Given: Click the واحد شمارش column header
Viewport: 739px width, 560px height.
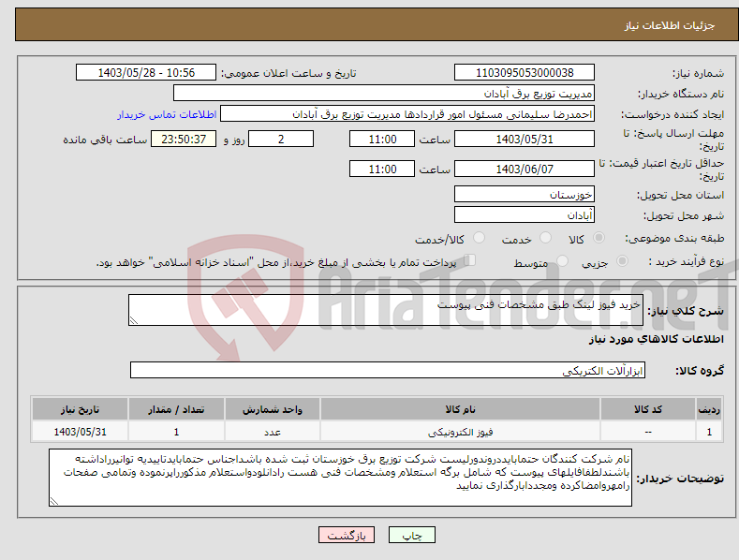Looking at the screenshot, I should point(273,409).
